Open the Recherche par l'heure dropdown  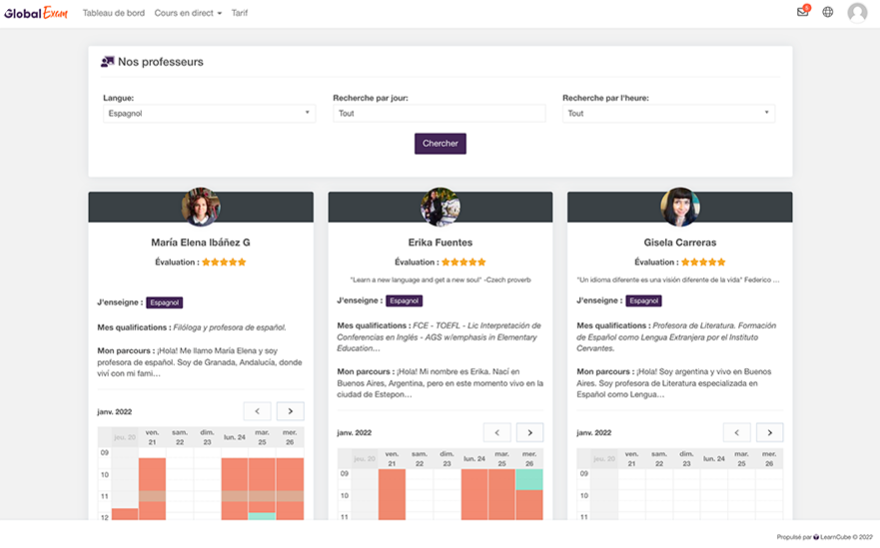[x=668, y=114]
